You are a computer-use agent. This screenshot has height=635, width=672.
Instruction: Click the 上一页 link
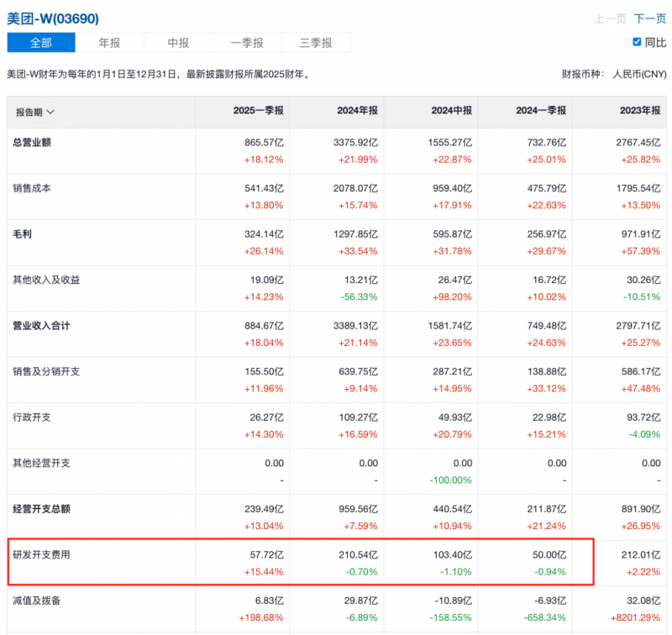pos(611,18)
